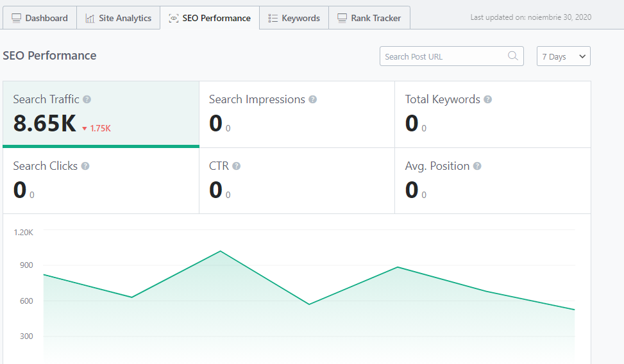Click the help icon beside Avg. Position

coord(477,166)
